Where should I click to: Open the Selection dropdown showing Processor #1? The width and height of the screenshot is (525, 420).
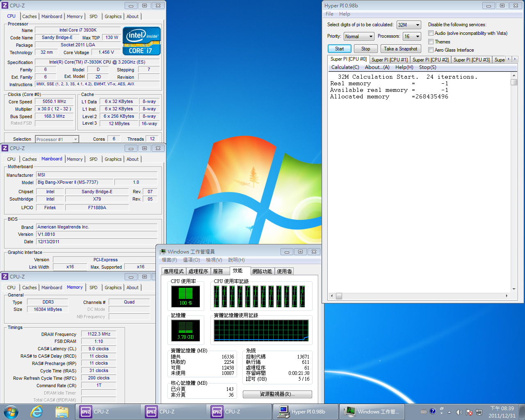[x=57, y=139]
